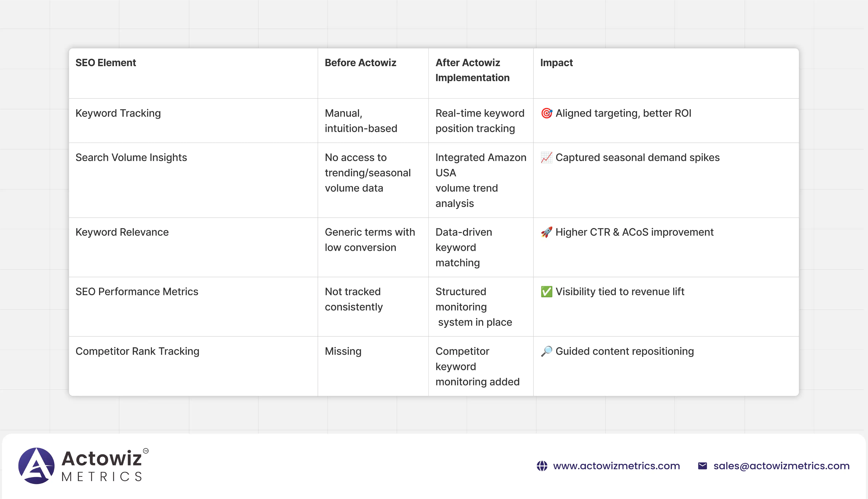The image size is (868, 499).
Task: Select the Competitor Rank Tracking cell
Action: pyautogui.click(x=137, y=351)
